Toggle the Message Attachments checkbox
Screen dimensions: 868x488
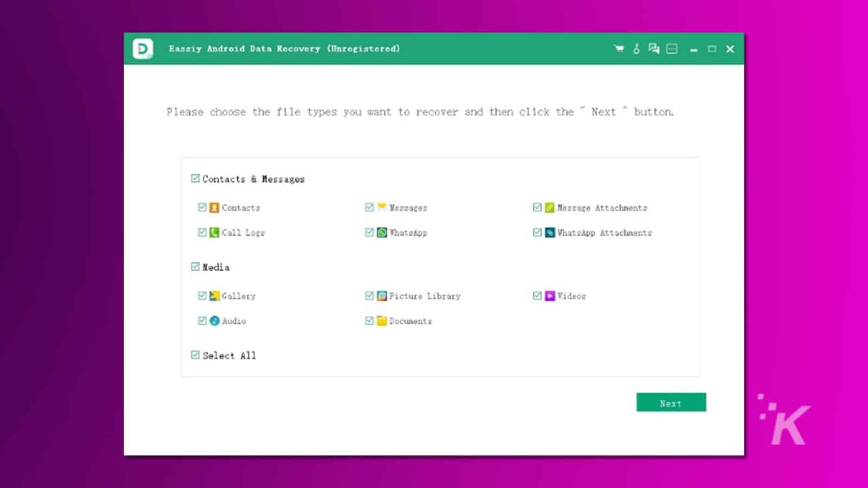[x=537, y=207]
